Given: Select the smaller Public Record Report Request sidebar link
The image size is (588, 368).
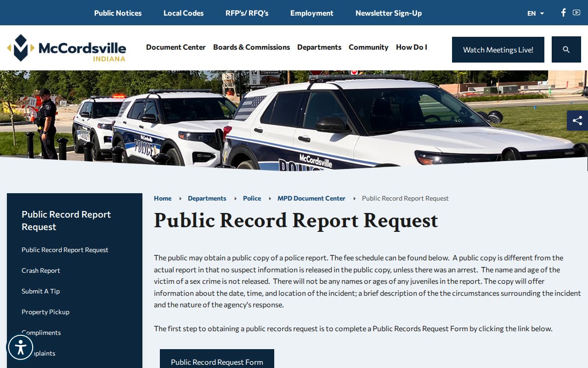Looking at the screenshot, I should 65,250.
